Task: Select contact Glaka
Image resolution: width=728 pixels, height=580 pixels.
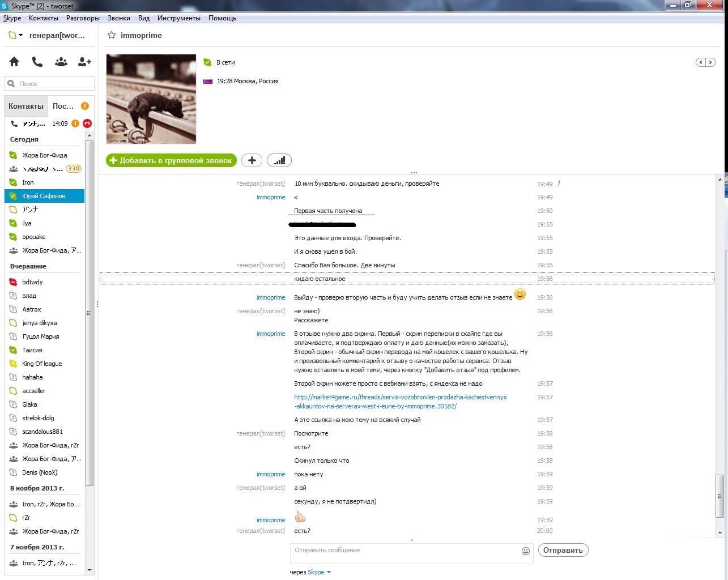Action: tap(44, 404)
